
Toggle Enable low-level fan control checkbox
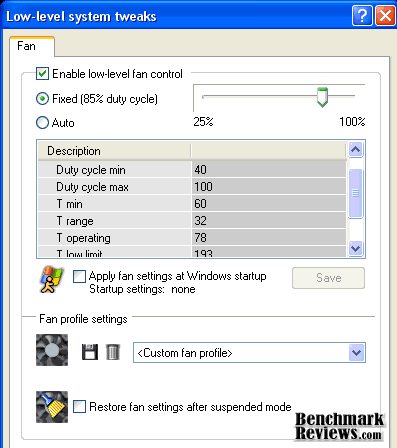(x=42, y=74)
